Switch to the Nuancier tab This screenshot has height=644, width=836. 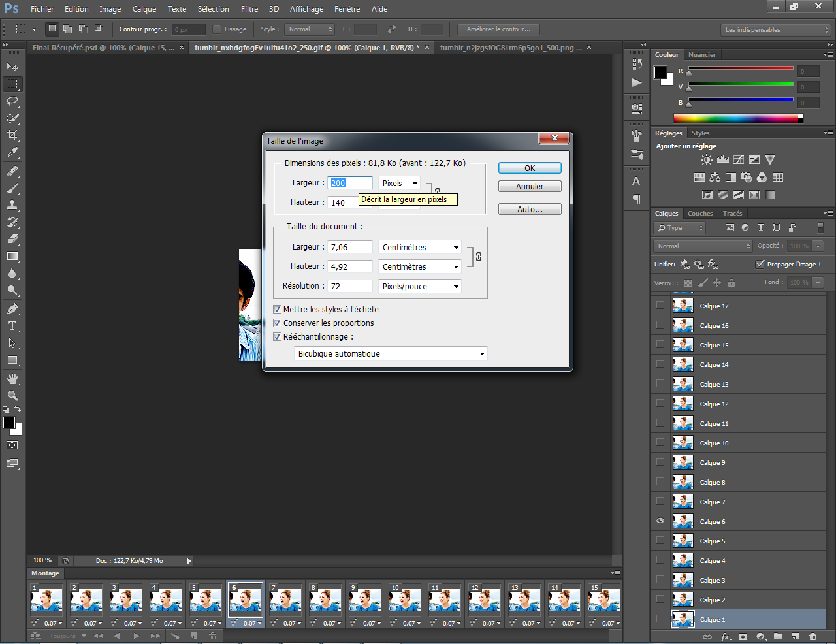coord(702,55)
